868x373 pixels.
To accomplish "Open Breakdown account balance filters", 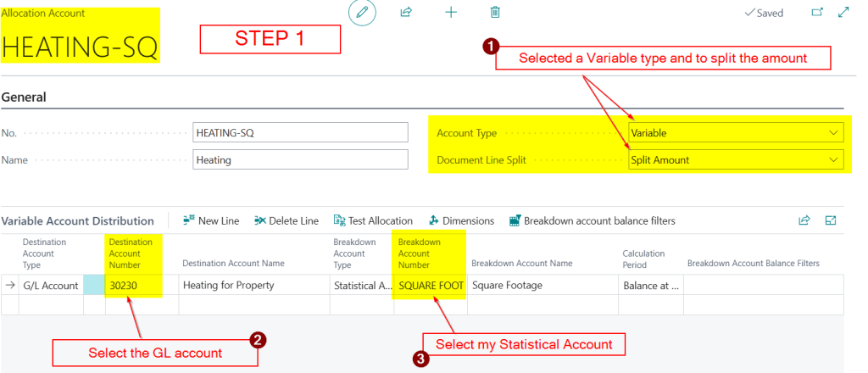I will click(592, 220).
